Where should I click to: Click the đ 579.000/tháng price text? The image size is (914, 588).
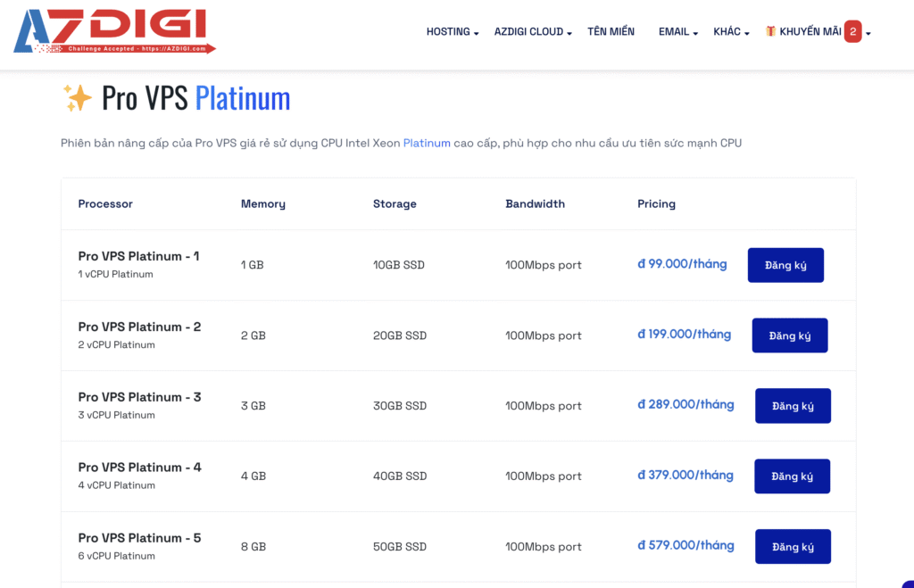click(x=685, y=545)
